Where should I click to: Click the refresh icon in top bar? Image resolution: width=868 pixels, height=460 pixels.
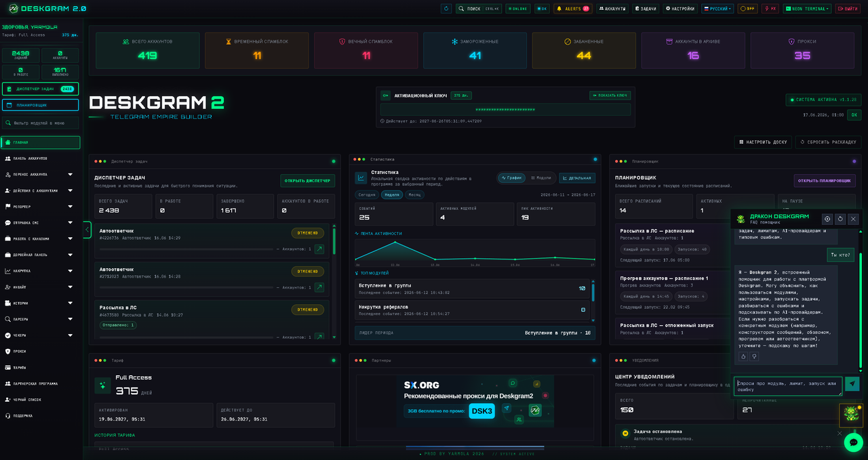tap(446, 9)
